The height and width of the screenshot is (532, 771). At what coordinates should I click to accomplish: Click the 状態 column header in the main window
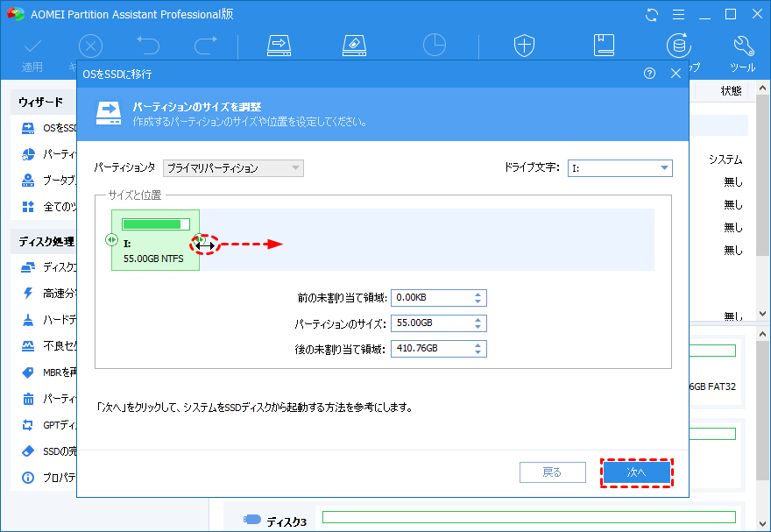[x=731, y=91]
